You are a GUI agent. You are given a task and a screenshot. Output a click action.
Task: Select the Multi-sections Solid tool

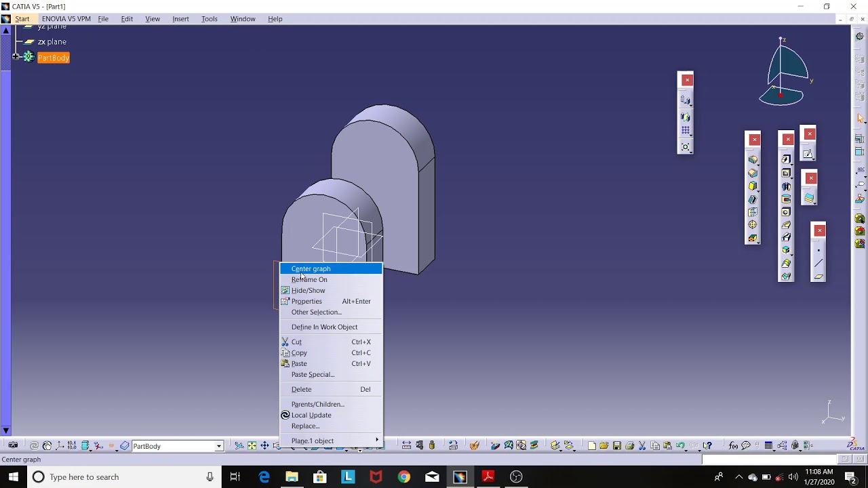pos(786,263)
